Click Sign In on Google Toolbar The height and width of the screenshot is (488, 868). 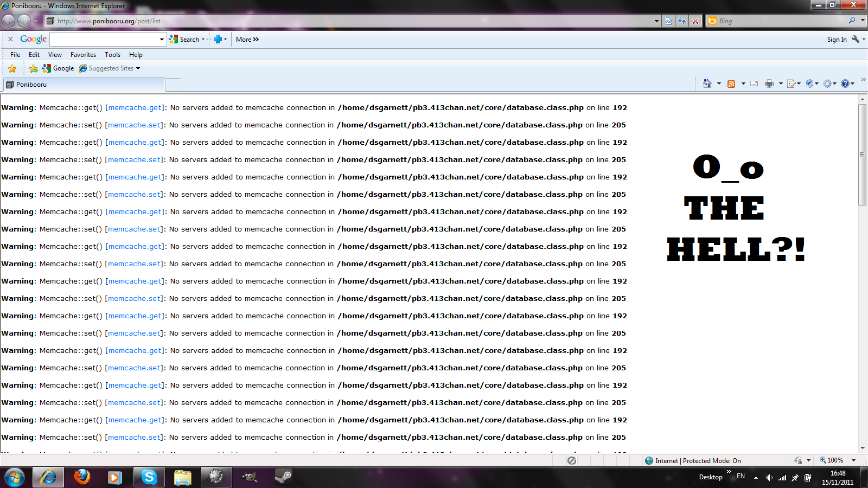click(837, 40)
